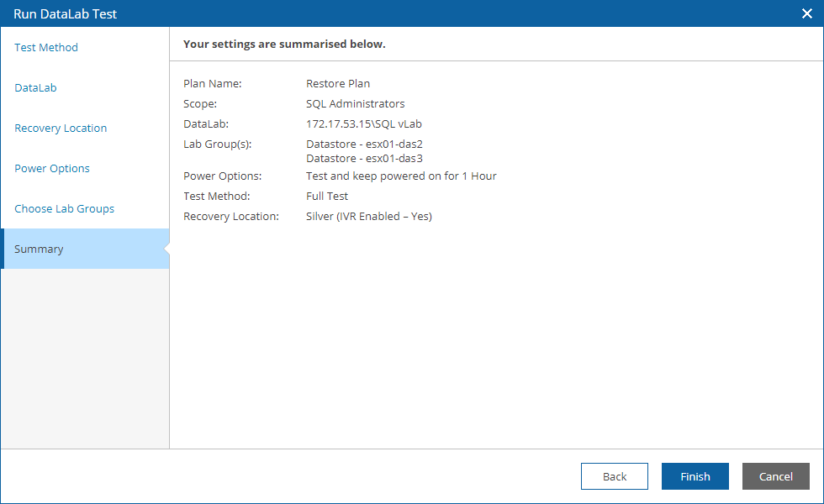The width and height of the screenshot is (824, 504).
Task: Click Finish to run the test
Action: (695, 476)
